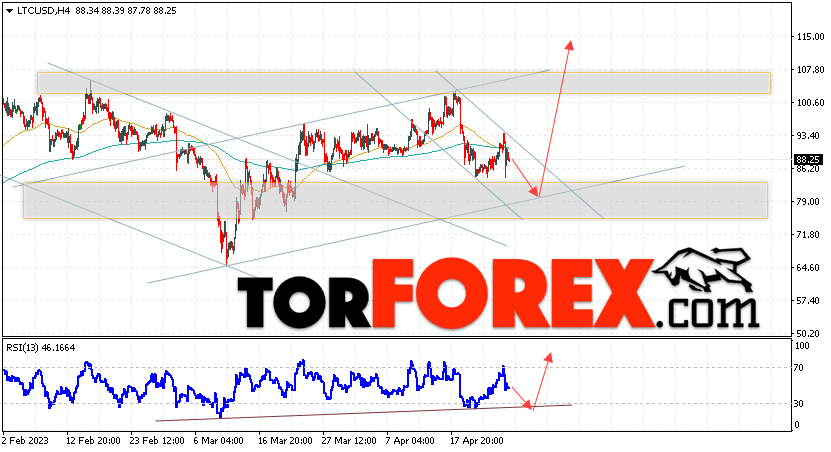Click the RSI 30 level label
The image size is (831, 452).
[x=801, y=404]
